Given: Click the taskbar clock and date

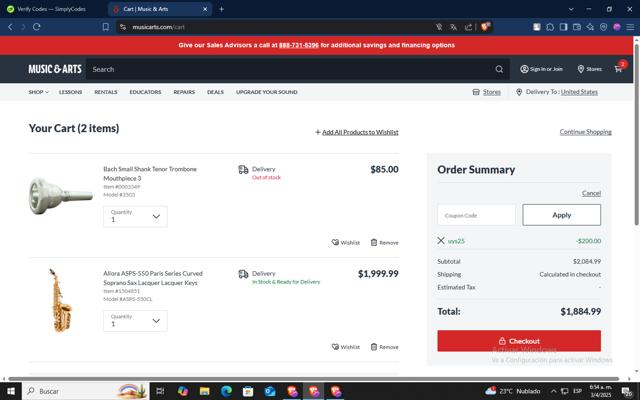Looking at the screenshot, I should point(601,391).
